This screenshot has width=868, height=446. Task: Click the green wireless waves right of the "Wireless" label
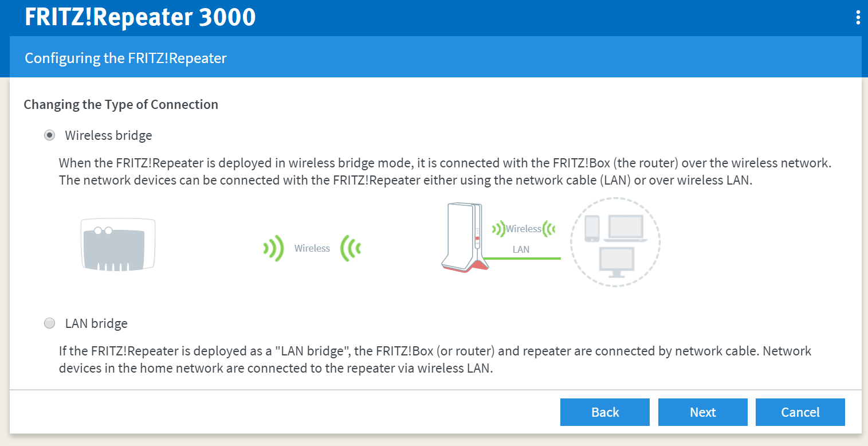(x=351, y=249)
